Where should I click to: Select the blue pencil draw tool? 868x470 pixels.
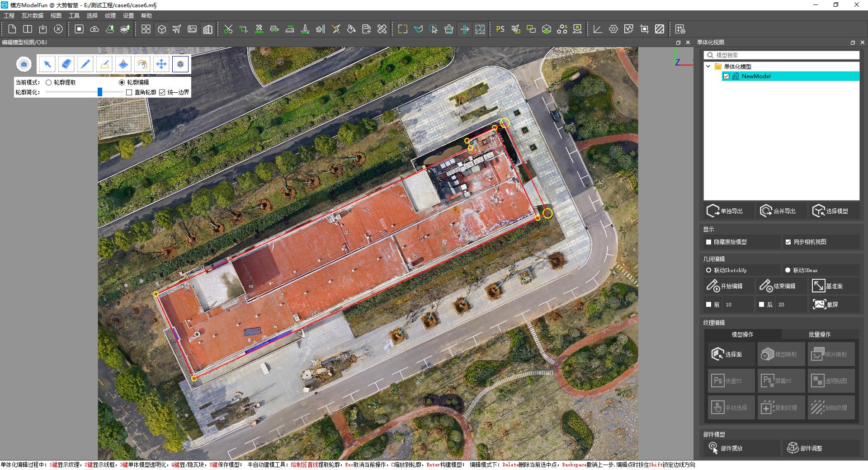click(85, 64)
